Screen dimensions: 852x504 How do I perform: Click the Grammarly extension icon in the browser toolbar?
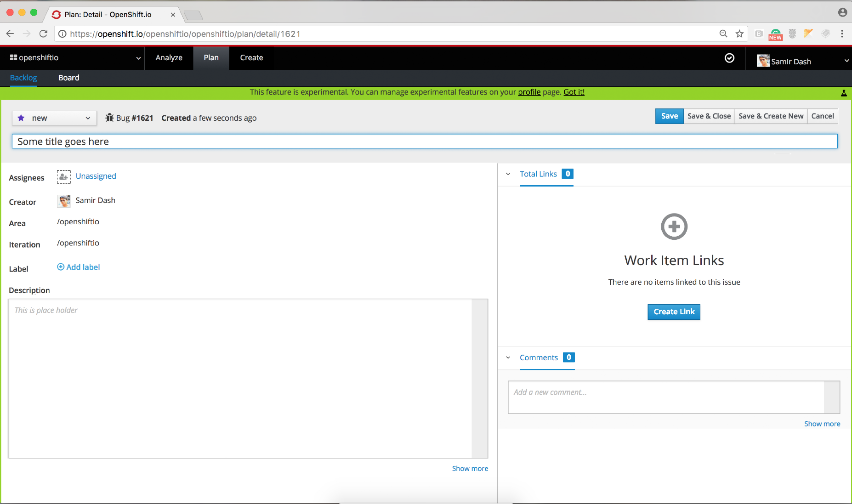pyautogui.click(x=776, y=33)
